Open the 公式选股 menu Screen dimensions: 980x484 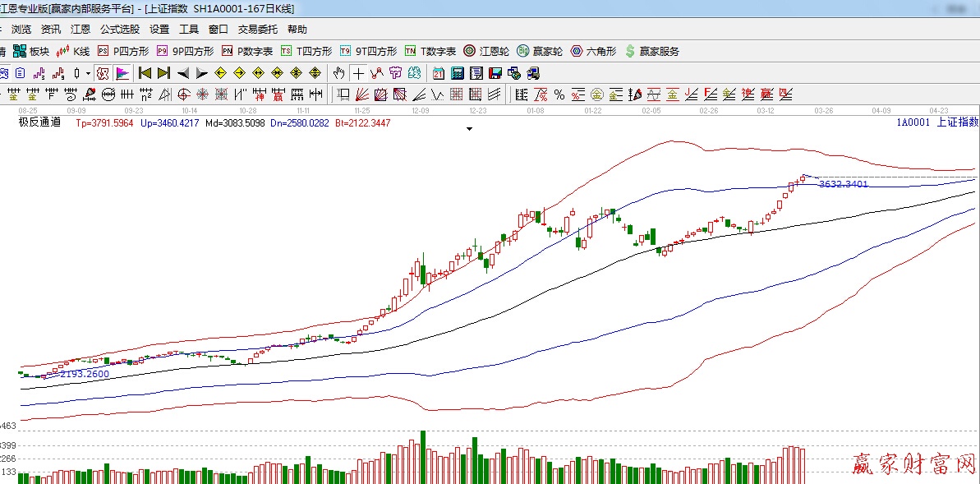(120, 29)
